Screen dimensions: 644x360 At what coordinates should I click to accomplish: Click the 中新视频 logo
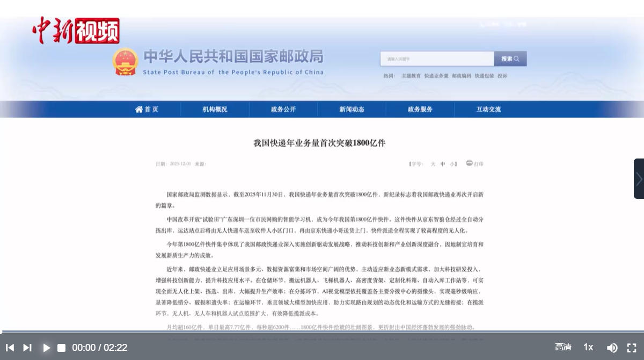76,31
